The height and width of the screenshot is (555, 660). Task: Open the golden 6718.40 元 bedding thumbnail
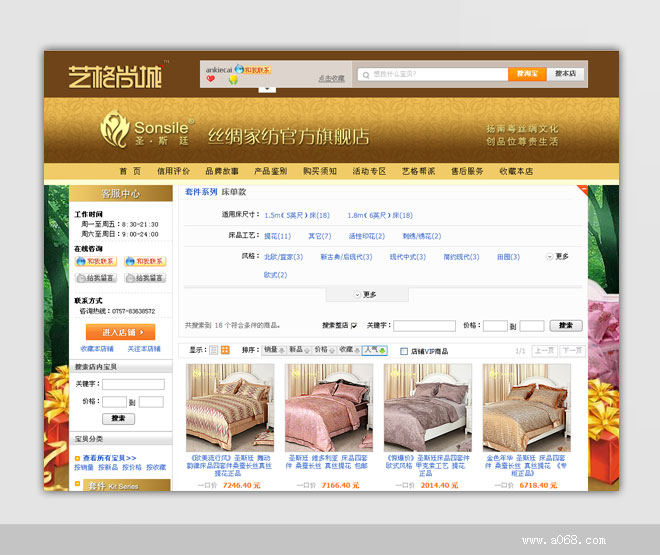click(527, 408)
